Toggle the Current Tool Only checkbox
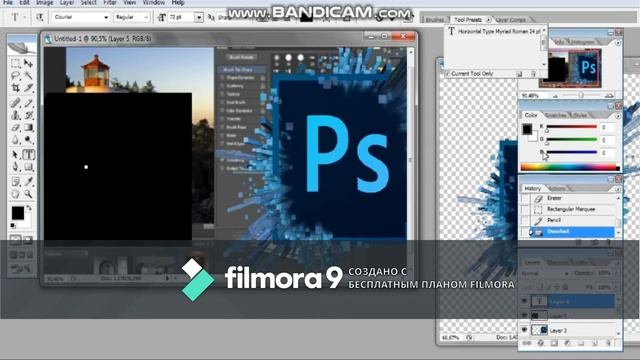Image resolution: width=640 pixels, height=360 pixels. pyautogui.click(x=447, y=74)
